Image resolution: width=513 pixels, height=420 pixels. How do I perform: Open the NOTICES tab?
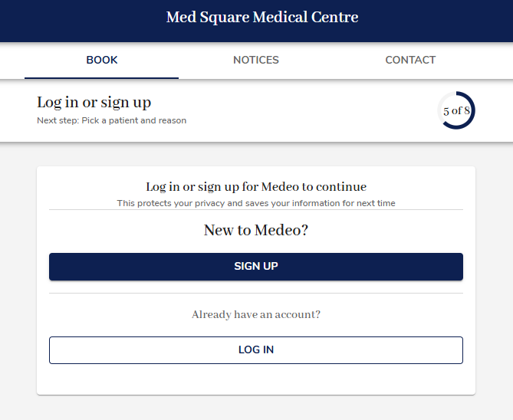coord(256,60)
